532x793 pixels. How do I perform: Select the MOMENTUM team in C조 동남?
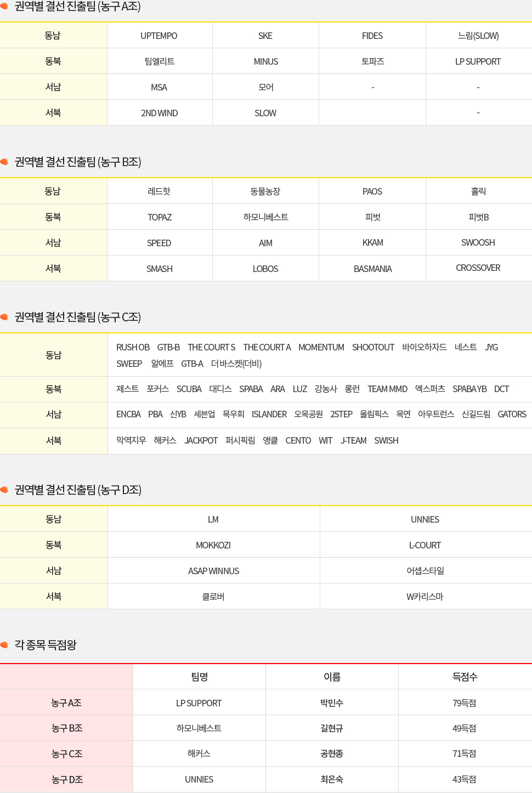click(x=321, y=347)
